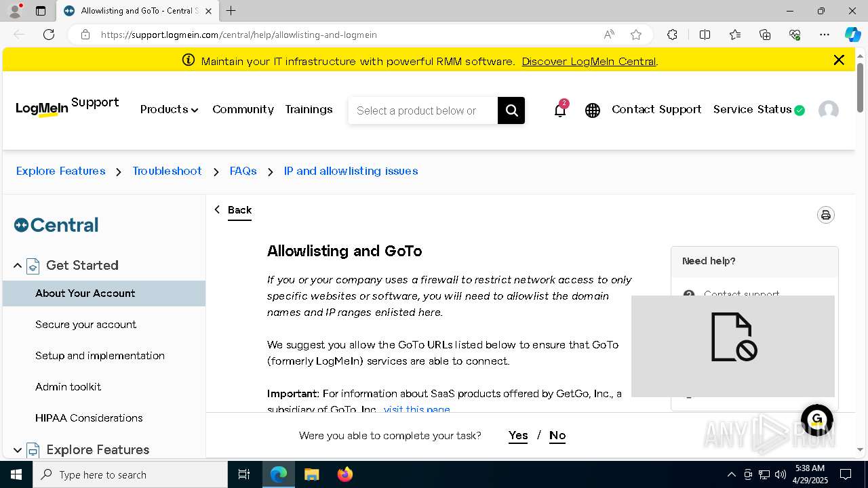The width and height of the screenshot is (868, 488).
Task: Open the Extensions icon
Action: point(672,35)
